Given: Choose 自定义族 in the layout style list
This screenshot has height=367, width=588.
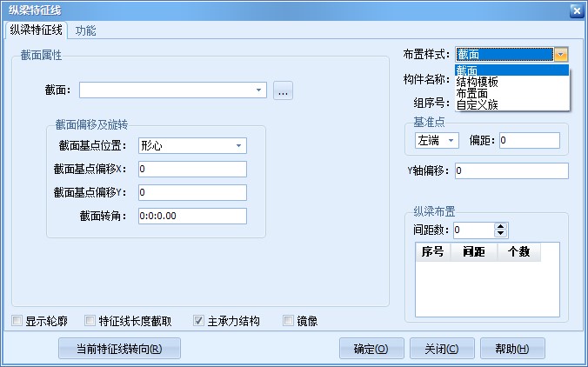Looking at the screenshot, I should click(x=478, y=104).
